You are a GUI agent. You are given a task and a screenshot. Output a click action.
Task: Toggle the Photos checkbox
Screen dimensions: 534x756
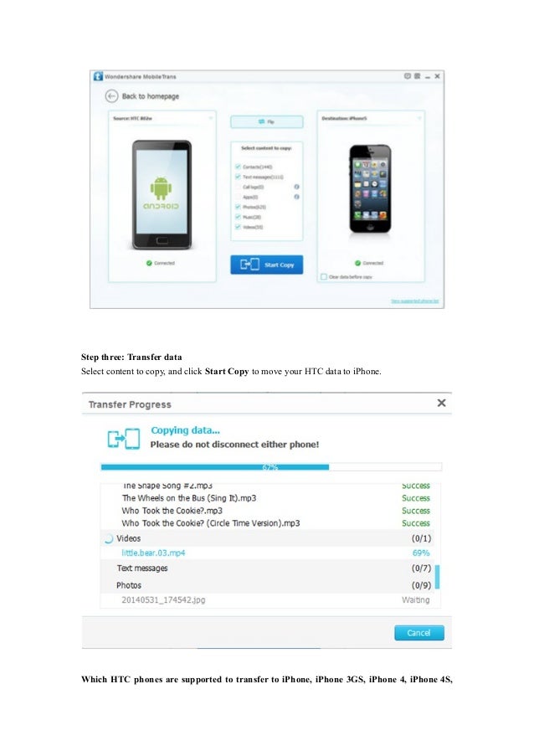pyautogui.click(x=238, y=207)
